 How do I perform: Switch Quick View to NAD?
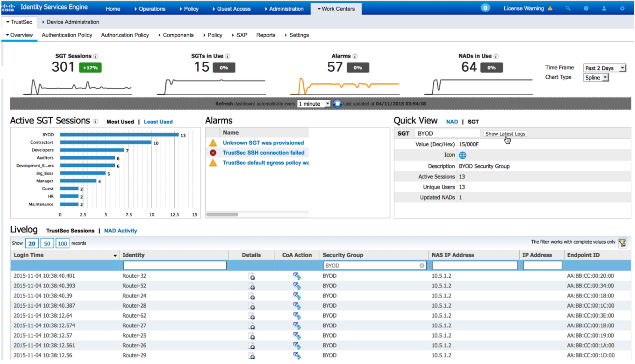click(452, 122)
